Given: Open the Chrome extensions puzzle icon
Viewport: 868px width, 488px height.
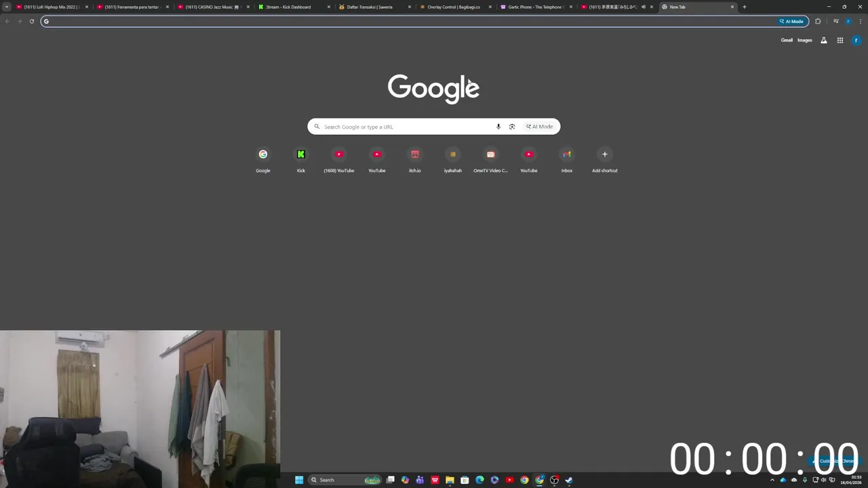Looking at the screenshot, I should 818,21.
